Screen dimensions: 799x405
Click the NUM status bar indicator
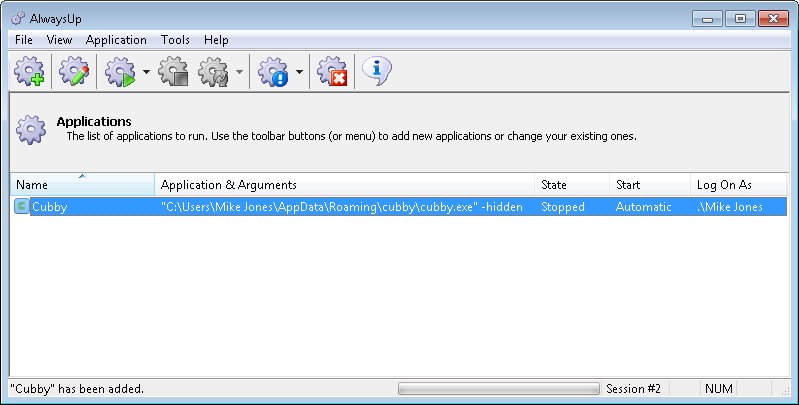[x=718, y=389]
